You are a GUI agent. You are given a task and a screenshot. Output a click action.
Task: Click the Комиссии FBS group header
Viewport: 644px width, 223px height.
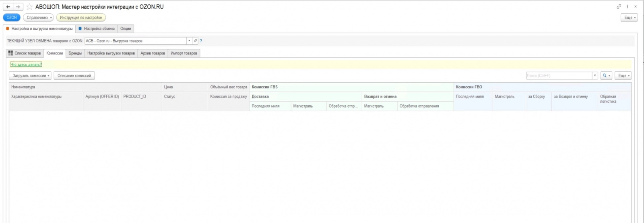click(x=352, y=87)
